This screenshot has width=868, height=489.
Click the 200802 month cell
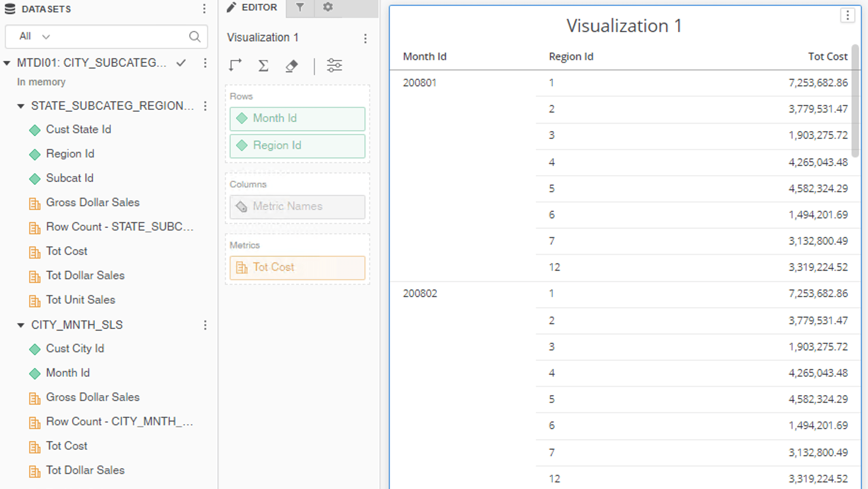pyautogui.click(x=420, y=294)
